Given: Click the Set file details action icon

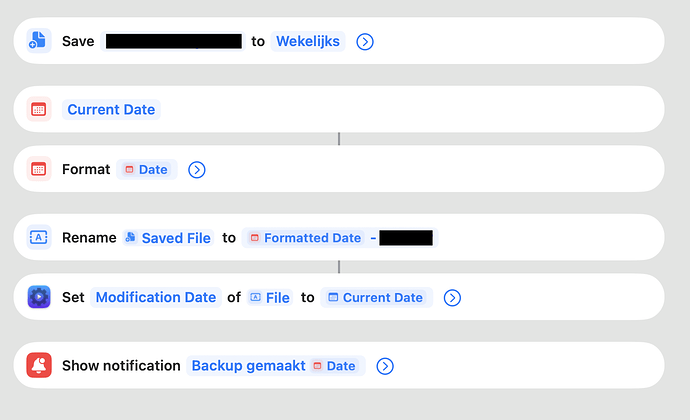Looking at the screenshot, I should click(x=39, y=297).
